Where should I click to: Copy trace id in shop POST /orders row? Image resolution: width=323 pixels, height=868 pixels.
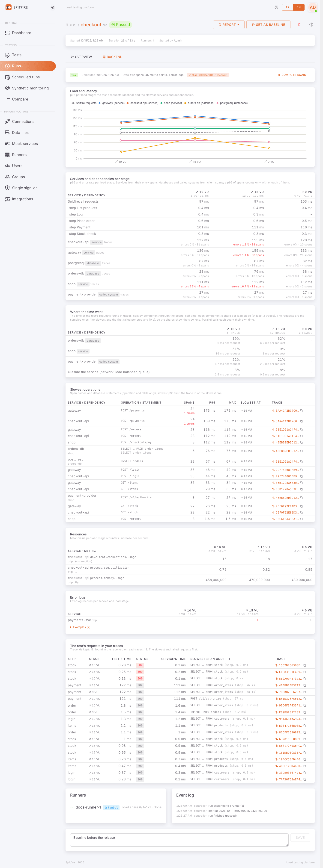pyautogui.click(x=301, y=519)
